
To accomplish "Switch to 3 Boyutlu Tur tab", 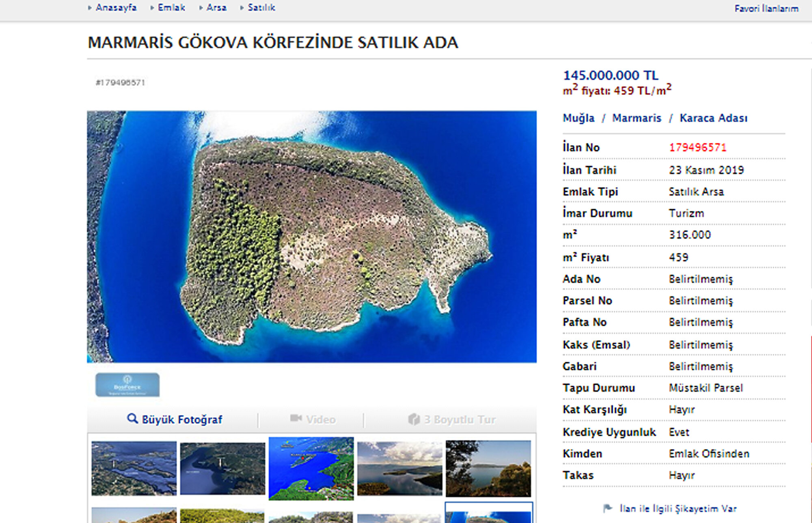I will coord(460,420).
